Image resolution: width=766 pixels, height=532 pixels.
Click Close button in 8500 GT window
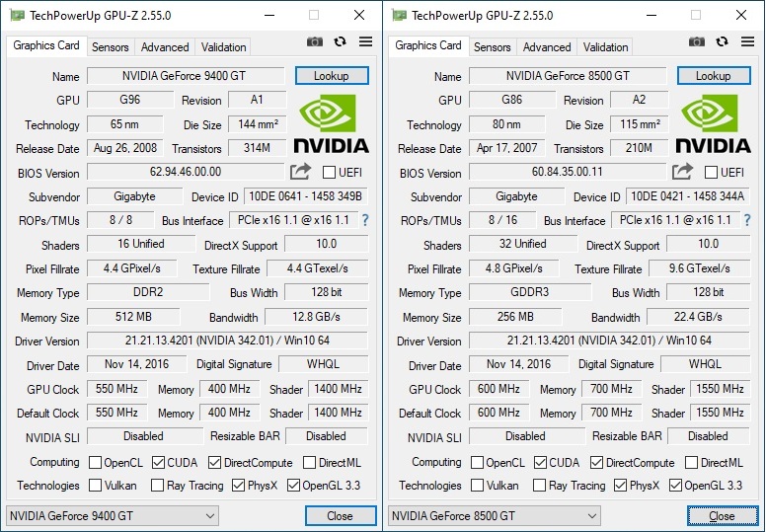tap(723, 516)
